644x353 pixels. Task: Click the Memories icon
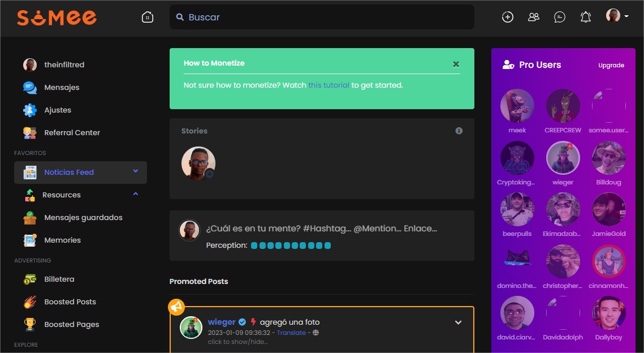click(30, 240)
